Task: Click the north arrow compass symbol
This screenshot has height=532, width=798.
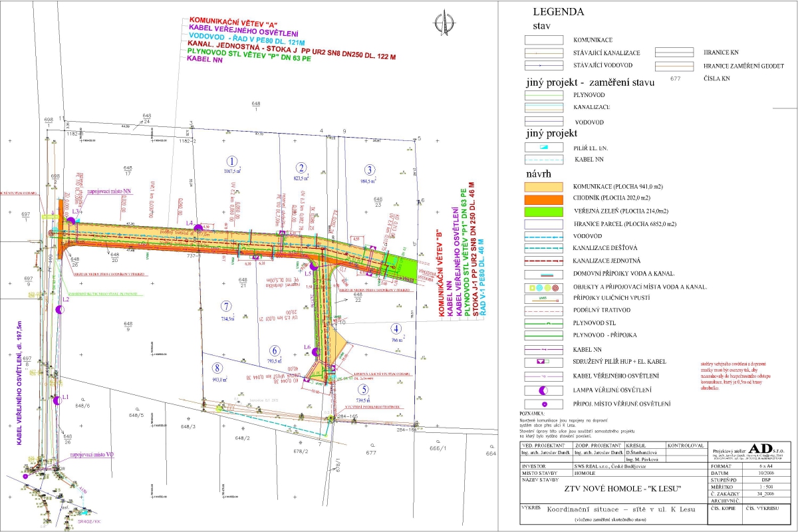Action: tap(444, 23)
